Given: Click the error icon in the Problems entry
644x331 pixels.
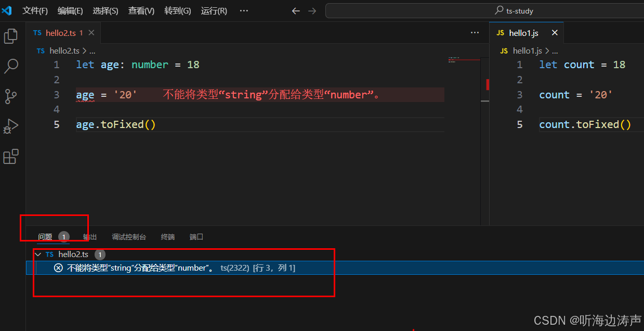Looking at the screenshot, I should (58, 268).
